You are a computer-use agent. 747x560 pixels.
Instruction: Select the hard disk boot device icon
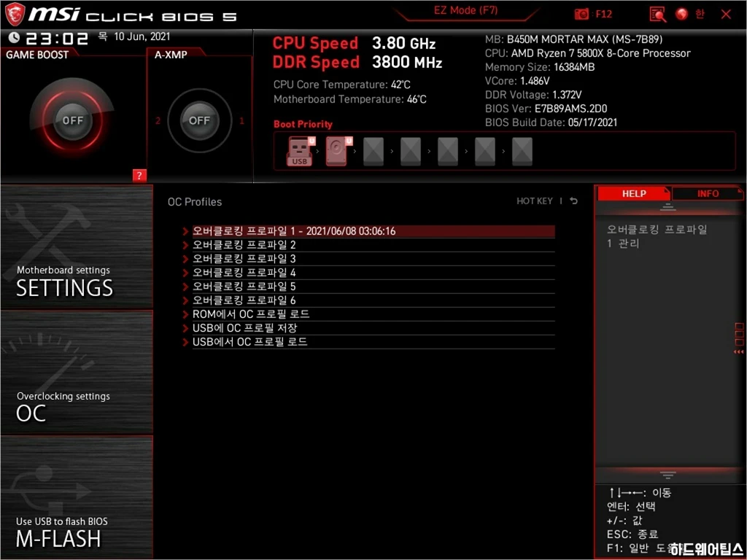(337, 152)
